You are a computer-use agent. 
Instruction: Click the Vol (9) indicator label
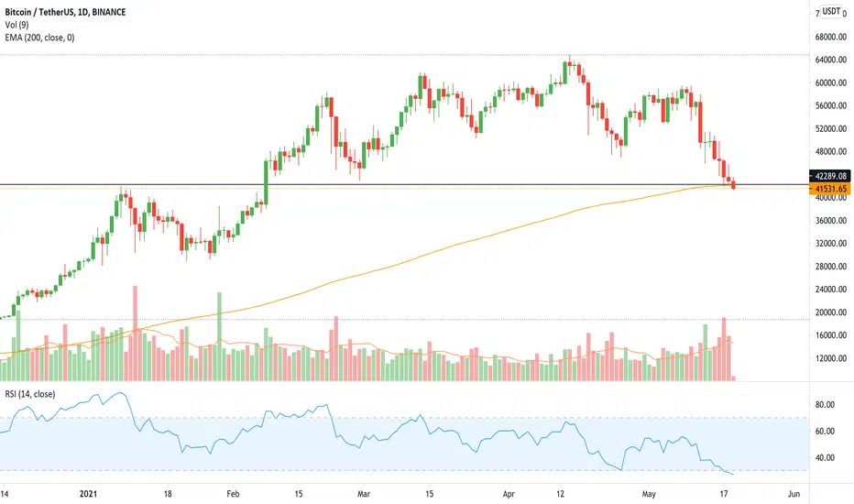(x=16, y=25)
